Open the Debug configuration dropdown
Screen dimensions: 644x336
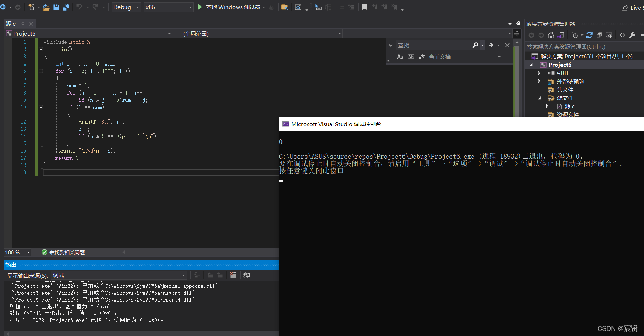126,7
